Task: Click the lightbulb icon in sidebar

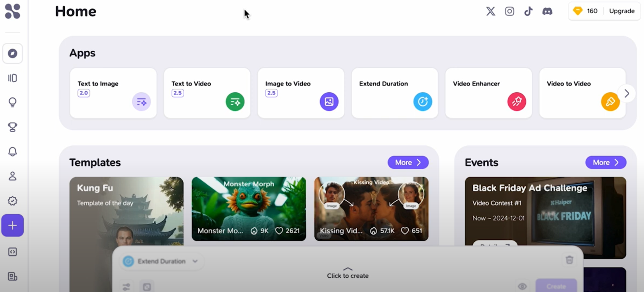Action: [x=13, y=102]
